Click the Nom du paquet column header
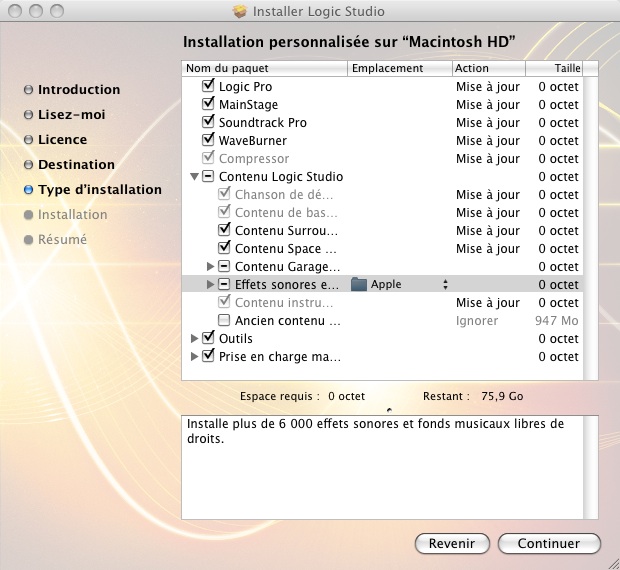This screenshot has height=570, width=620. coord(265,68)
